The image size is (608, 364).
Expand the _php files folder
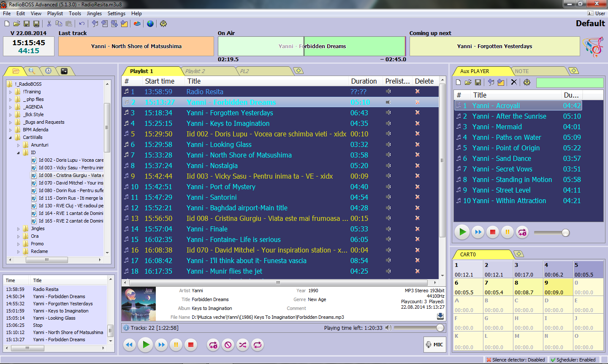coord(11,99)
